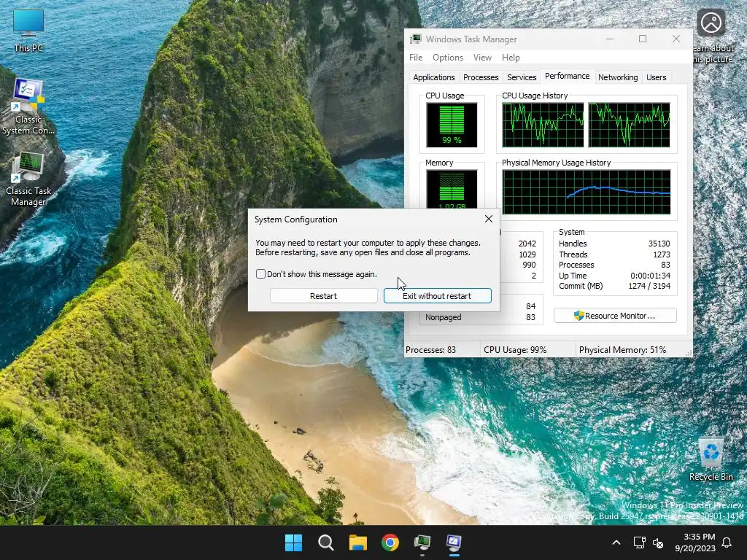This screenshot has height=560, width=747.
Task: Maximize the Windows Task Manager window
Action: click(x=643, y=39)
